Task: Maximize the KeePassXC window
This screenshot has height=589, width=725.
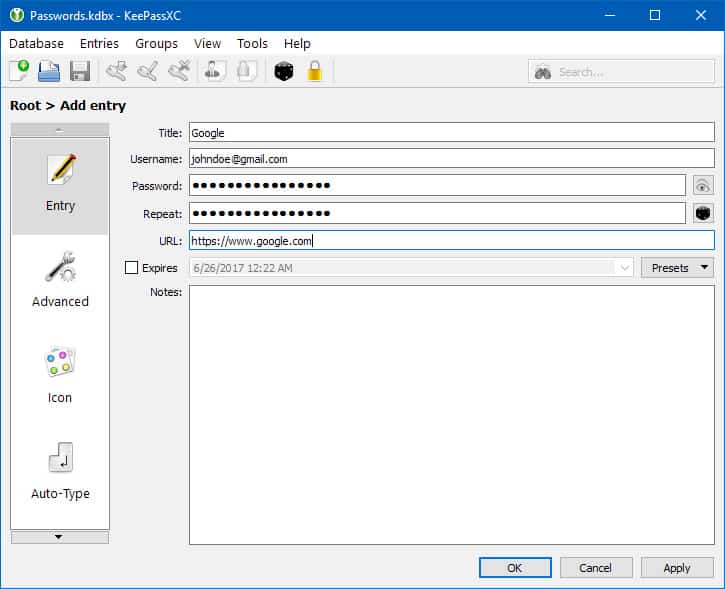Action: (x=655, y=15)
